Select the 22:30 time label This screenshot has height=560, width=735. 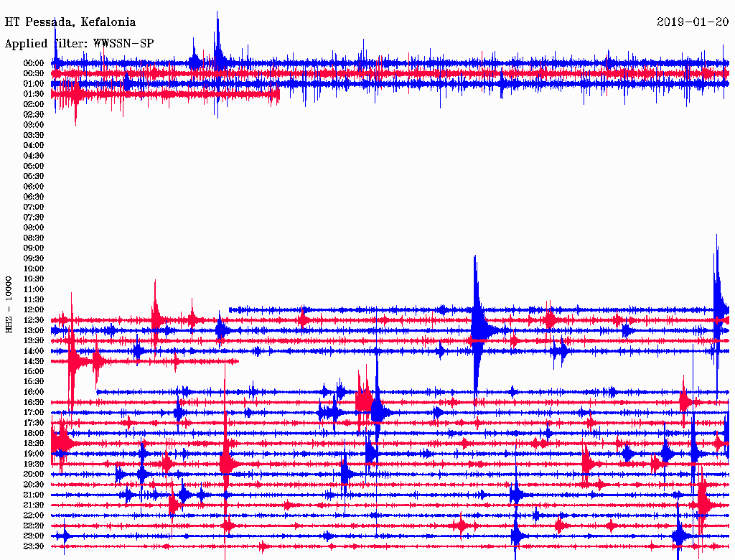click(34, 526)
